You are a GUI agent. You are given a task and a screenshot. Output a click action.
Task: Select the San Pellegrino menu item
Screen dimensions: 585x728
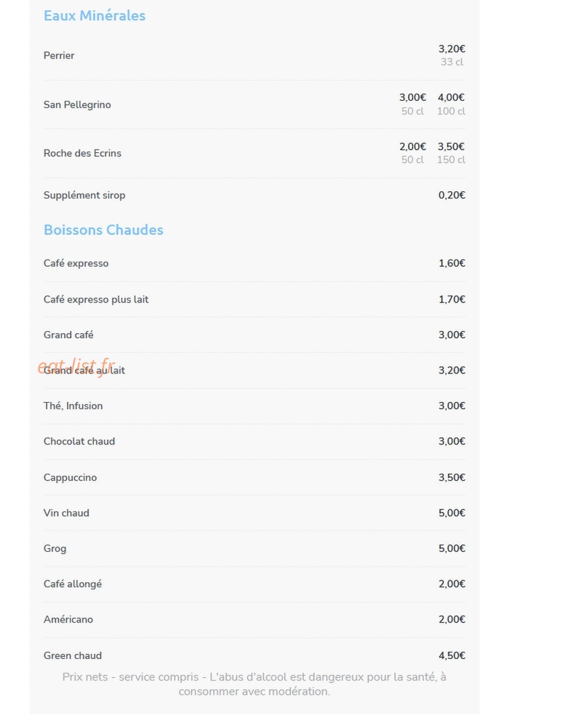[254, 105]
